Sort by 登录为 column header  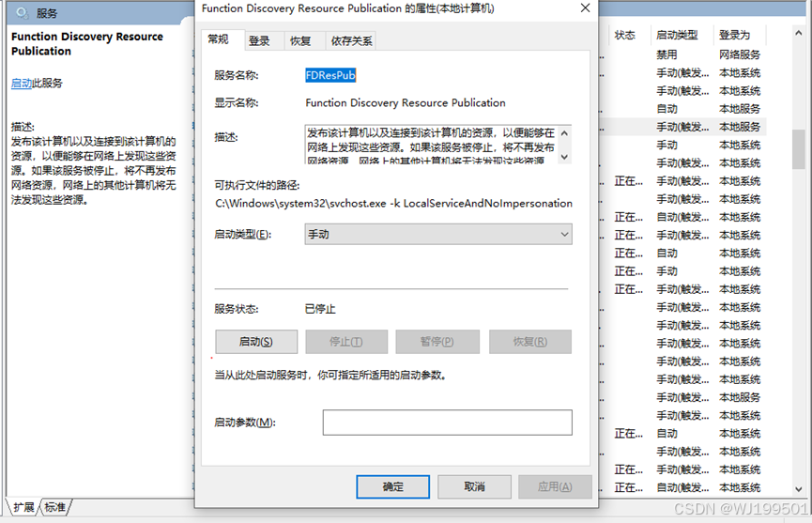(x=734, y=36)
